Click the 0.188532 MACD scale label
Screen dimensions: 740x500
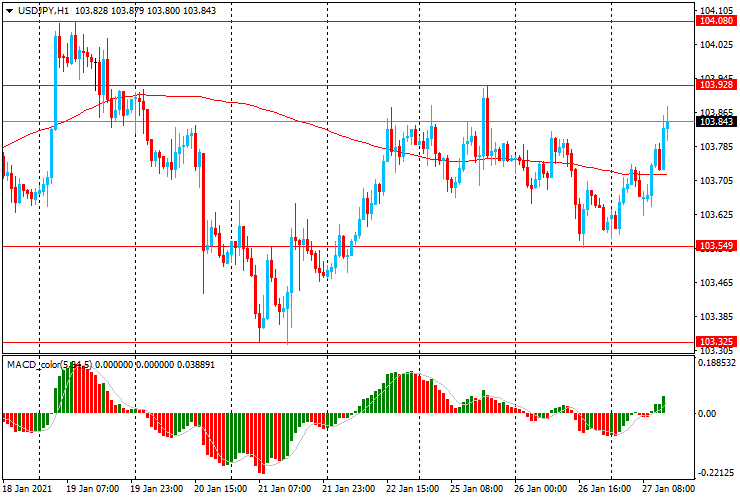(x=716, y=364)
